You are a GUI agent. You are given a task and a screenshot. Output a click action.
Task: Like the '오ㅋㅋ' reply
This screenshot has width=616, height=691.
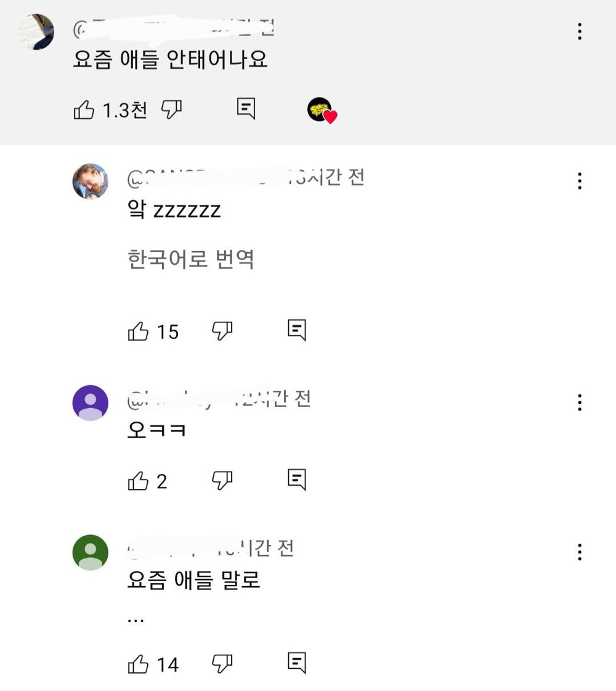(x=138, y=481)
